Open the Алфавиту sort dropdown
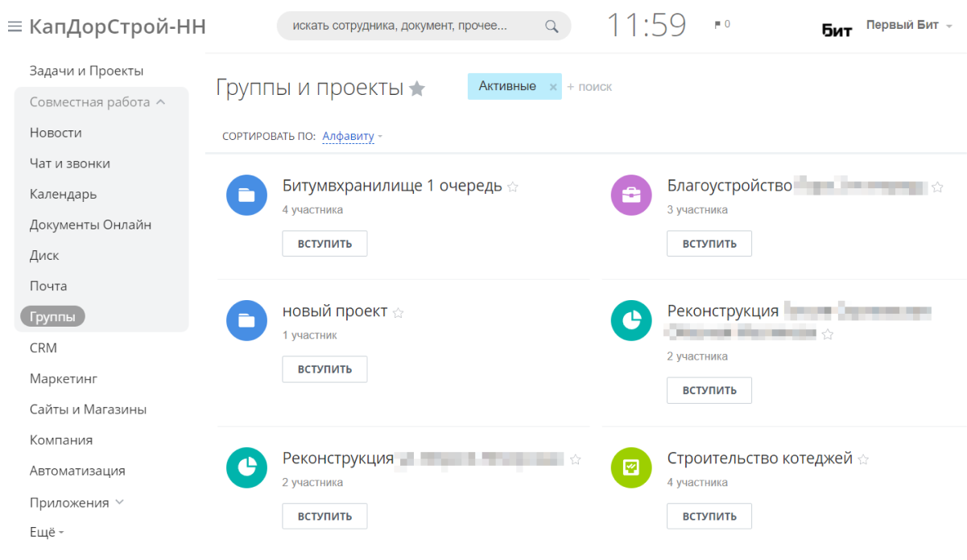This screenshot has width=967, height=560. click(x=349, y=136)
